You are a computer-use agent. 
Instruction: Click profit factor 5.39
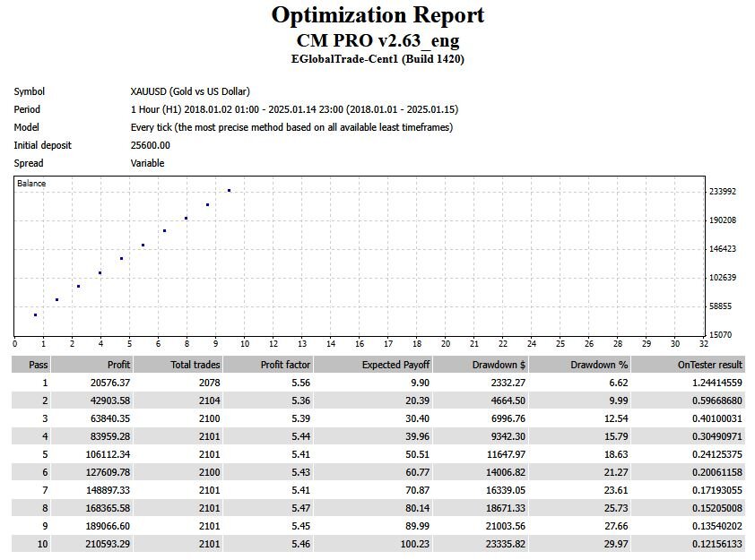[x=300, y=418]
